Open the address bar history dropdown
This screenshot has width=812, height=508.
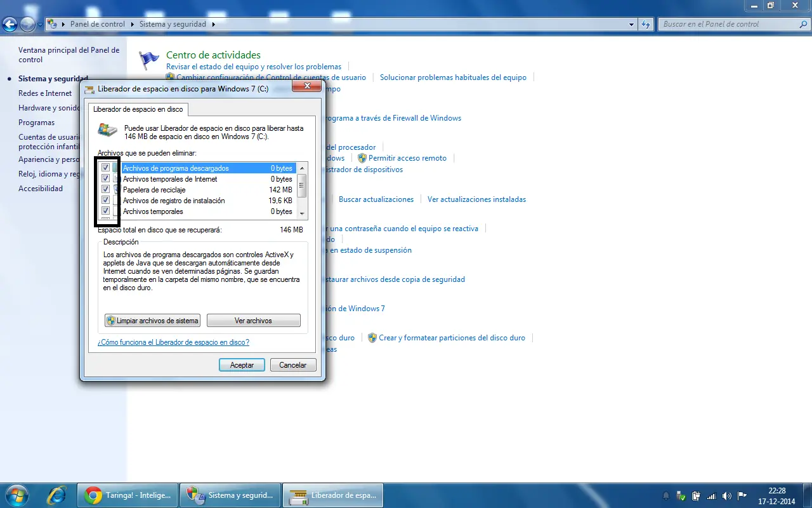pyautogui.click(x=631, y=24)
